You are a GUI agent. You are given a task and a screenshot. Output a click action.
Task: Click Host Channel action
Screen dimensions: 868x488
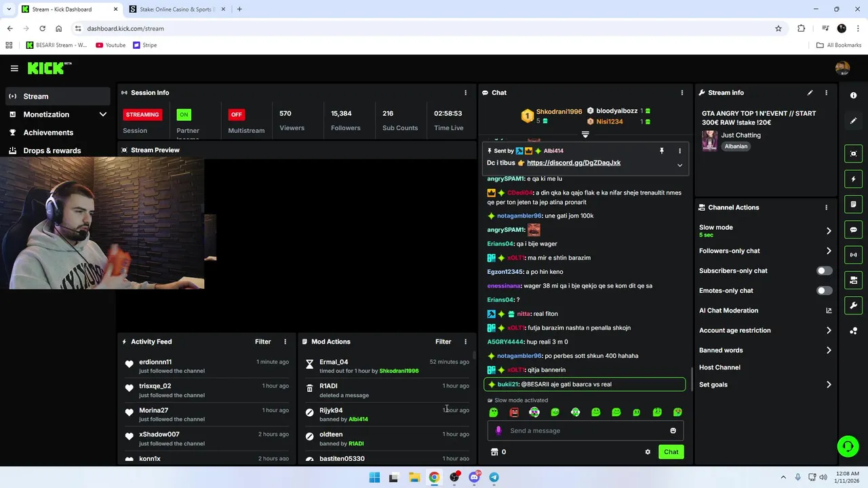pyautogui.click(x=719, y=367)
